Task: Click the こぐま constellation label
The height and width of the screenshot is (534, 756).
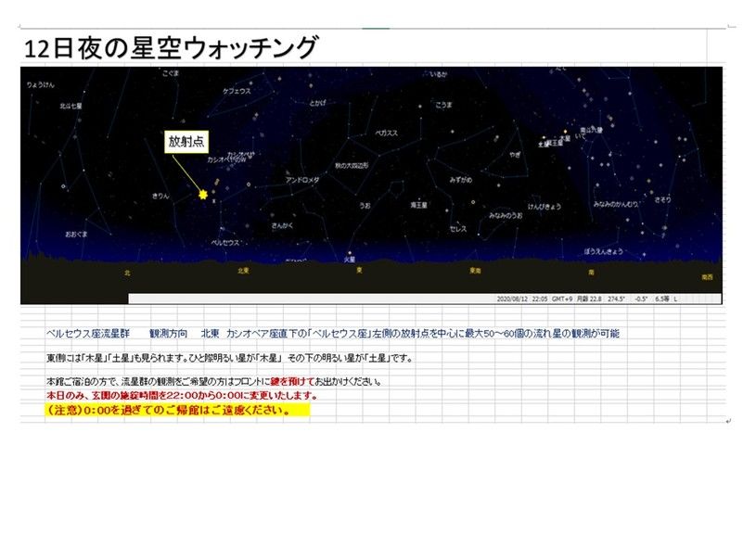Action: pos(170,73)
